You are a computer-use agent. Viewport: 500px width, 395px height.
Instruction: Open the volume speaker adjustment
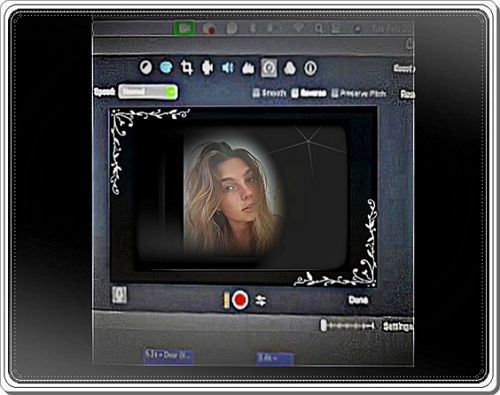pyautogui.click(x=228, y=68)
